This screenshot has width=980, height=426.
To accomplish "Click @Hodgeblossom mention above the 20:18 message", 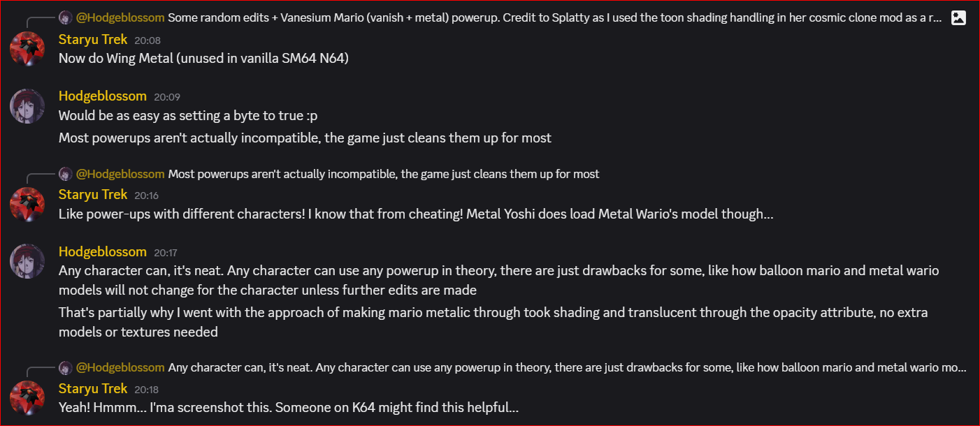I will pos(120,367).
